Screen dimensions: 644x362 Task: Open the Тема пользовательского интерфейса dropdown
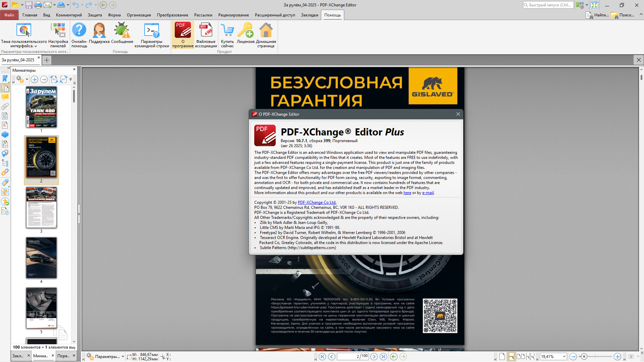(24, 35)
